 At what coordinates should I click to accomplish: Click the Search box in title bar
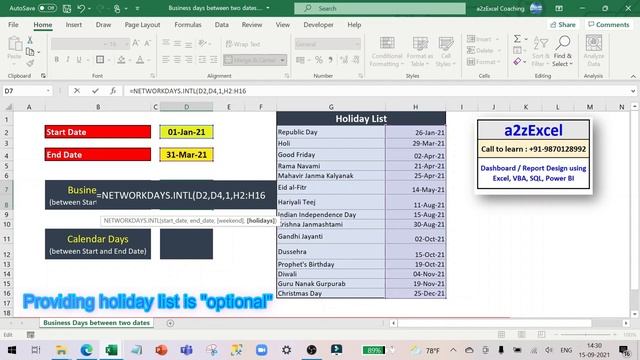click(380, 8)
